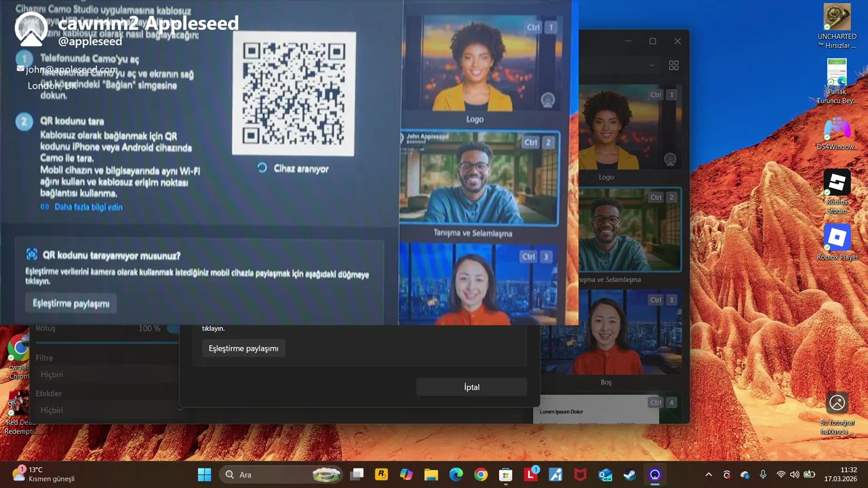Click the Ara taskbar search box
The image size is (868, 488).
point(281,474)
